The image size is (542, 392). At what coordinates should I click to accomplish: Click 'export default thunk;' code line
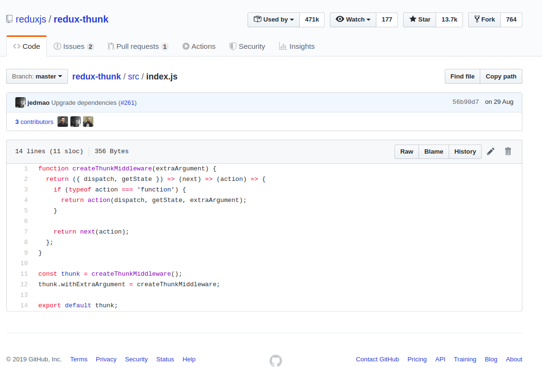78,305
